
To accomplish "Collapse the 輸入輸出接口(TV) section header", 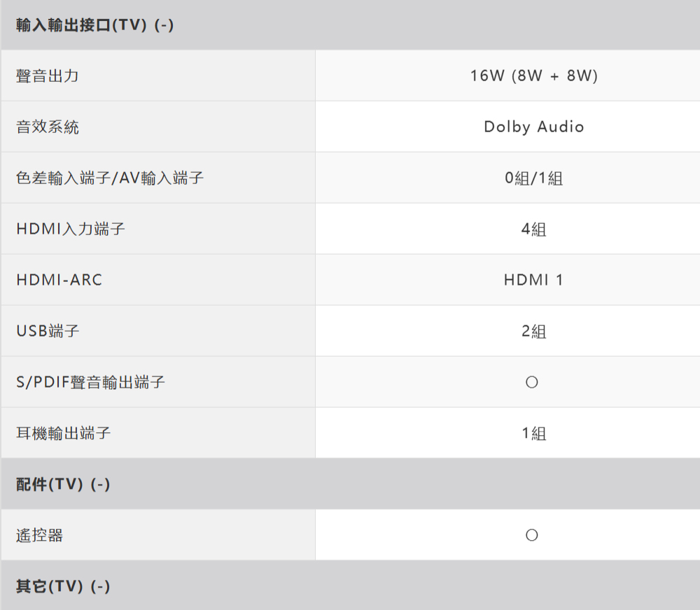I will click(95, 26).
